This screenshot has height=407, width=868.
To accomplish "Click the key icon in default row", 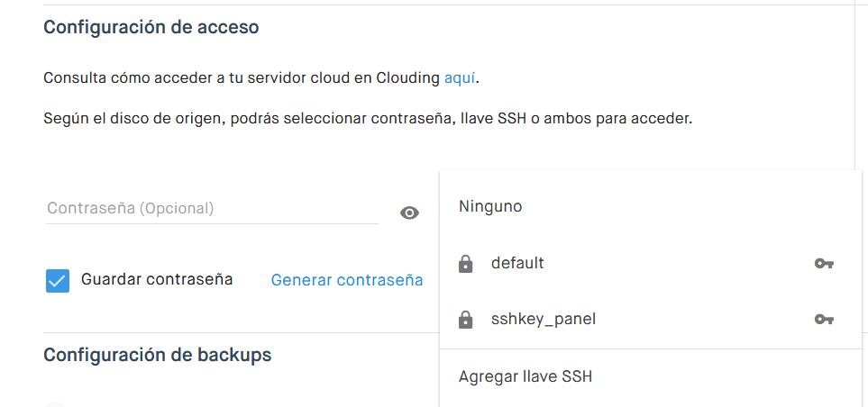I will pyautogui.click(x=823, y=264).
